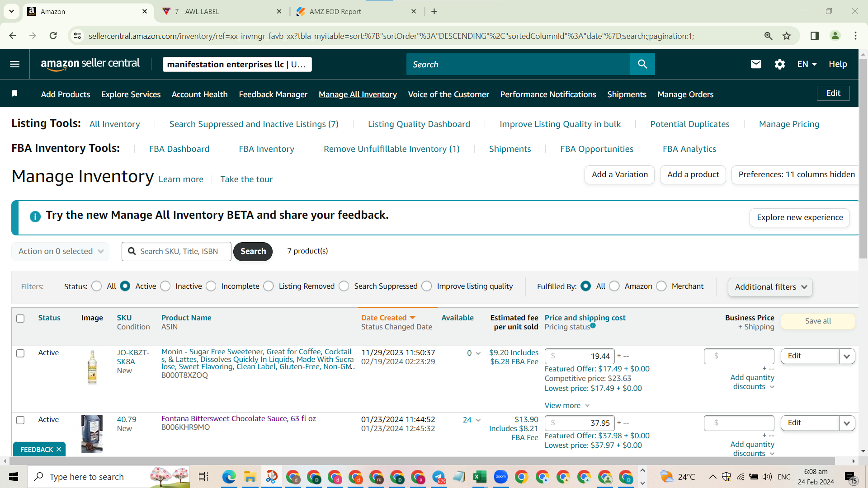Viewport: 868px width, 488px height.
Task: Click Explore new experience button
Action: tap(800, 217)
